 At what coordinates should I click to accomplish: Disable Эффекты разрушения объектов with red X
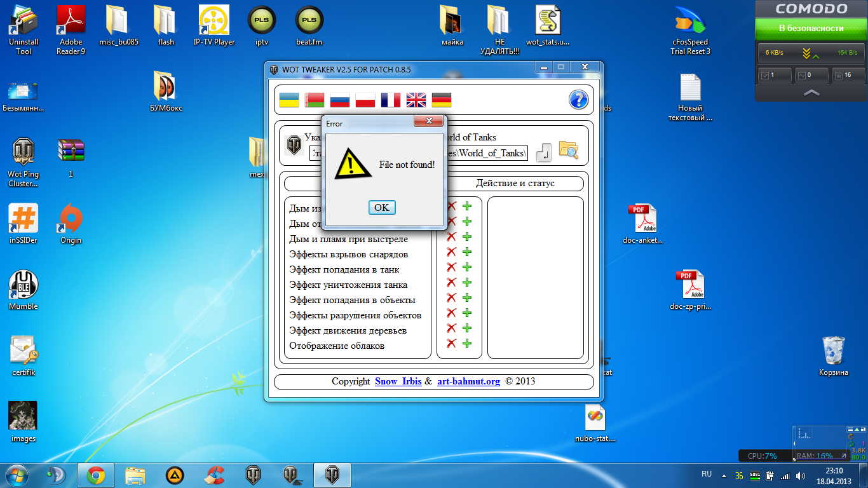452,313
